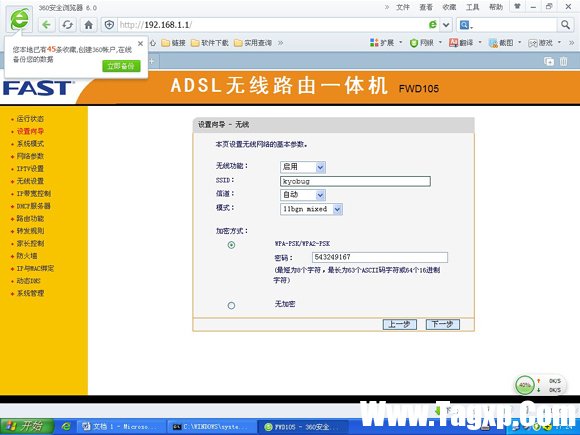Click the green 立即备份 backup button
The height and width of the screenshot is (435, 580).
pyautogui.click(x=121, y=66)
